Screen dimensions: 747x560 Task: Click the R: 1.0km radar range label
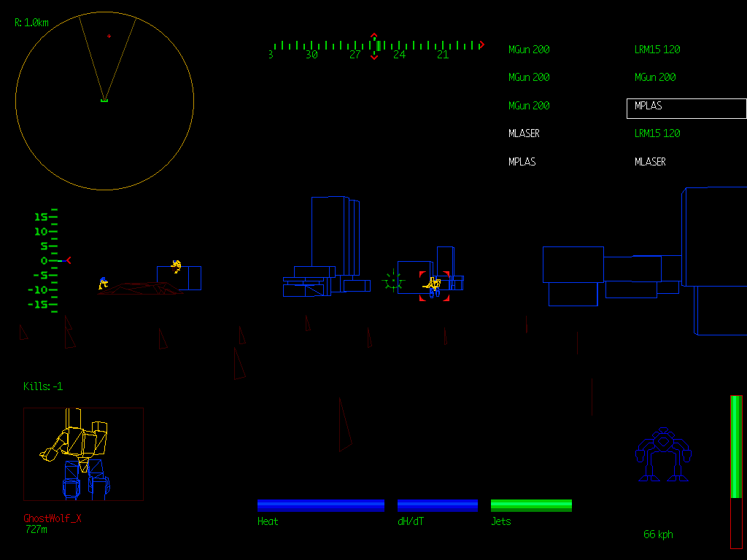pos(32,23)
